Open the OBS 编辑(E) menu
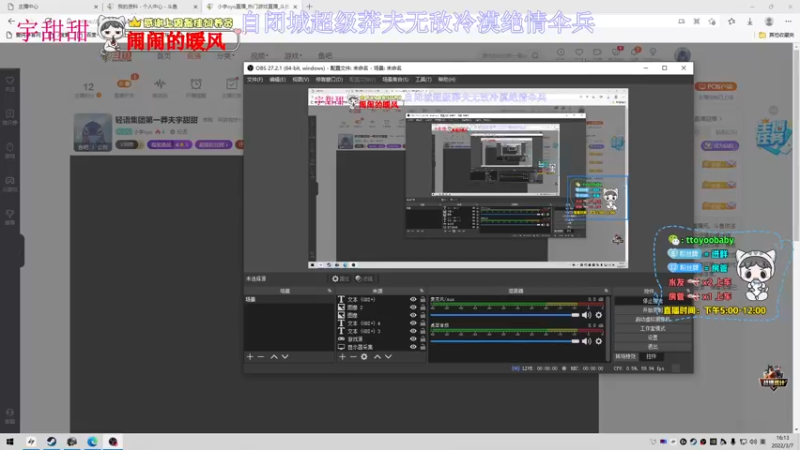The height and width of the screenshot is (450, 800). tap(277, 80)
